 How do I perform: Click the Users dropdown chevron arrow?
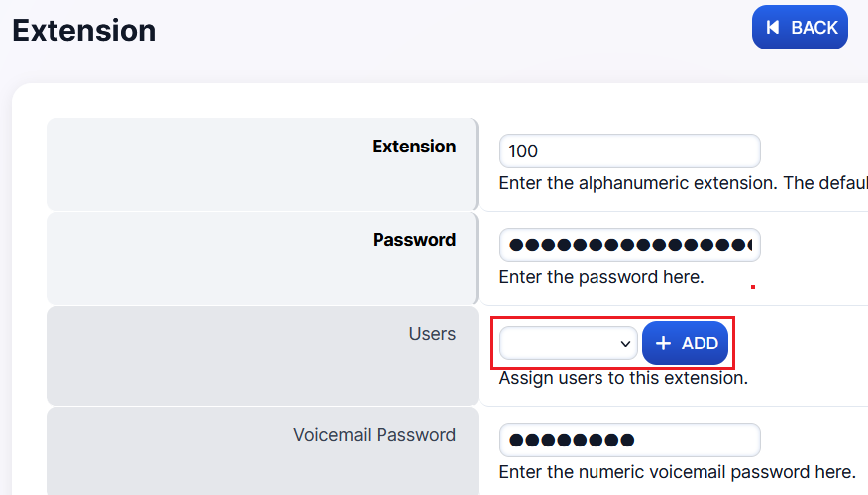point(625,344)
